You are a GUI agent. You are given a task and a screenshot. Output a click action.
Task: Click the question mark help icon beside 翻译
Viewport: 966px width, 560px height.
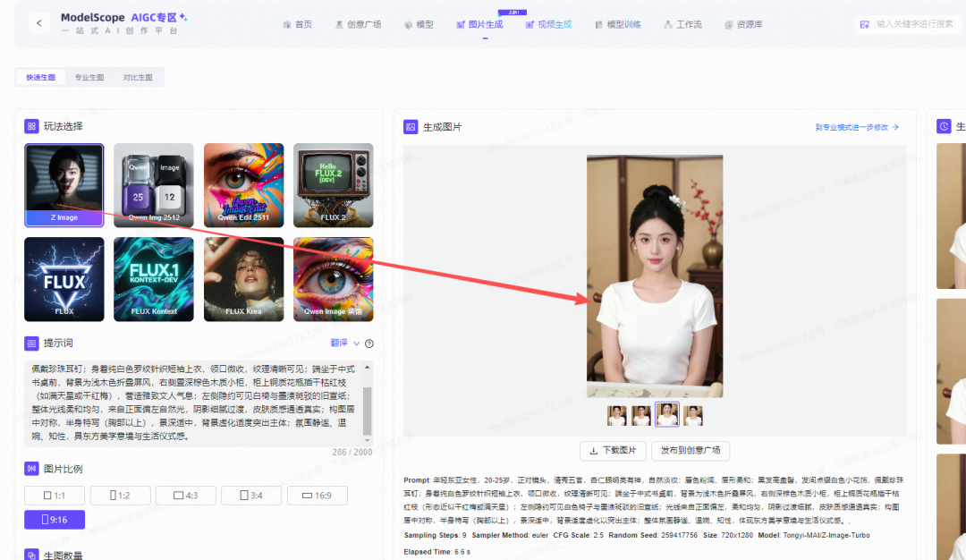tap(368, 344)
